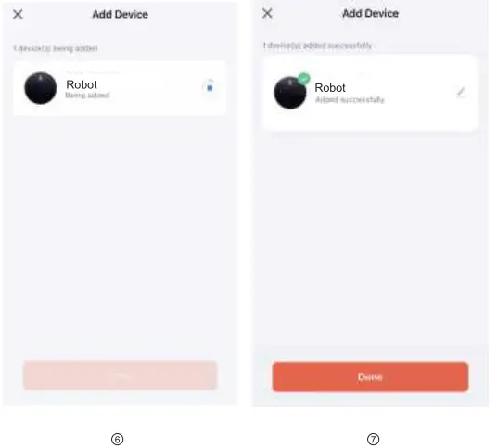Tap the Robot name in the being-added card
Image resolution: width=497 pixels, height=448 pixels.
[82, 84]
